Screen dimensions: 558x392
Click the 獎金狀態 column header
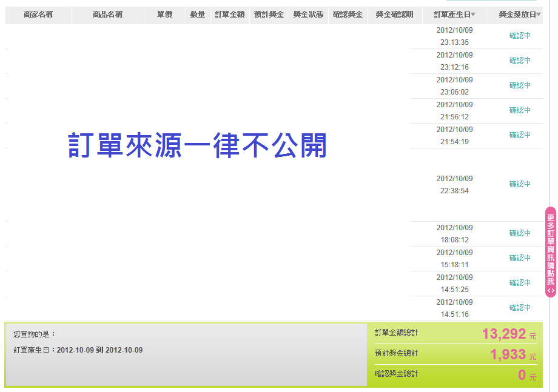[309, 15]
